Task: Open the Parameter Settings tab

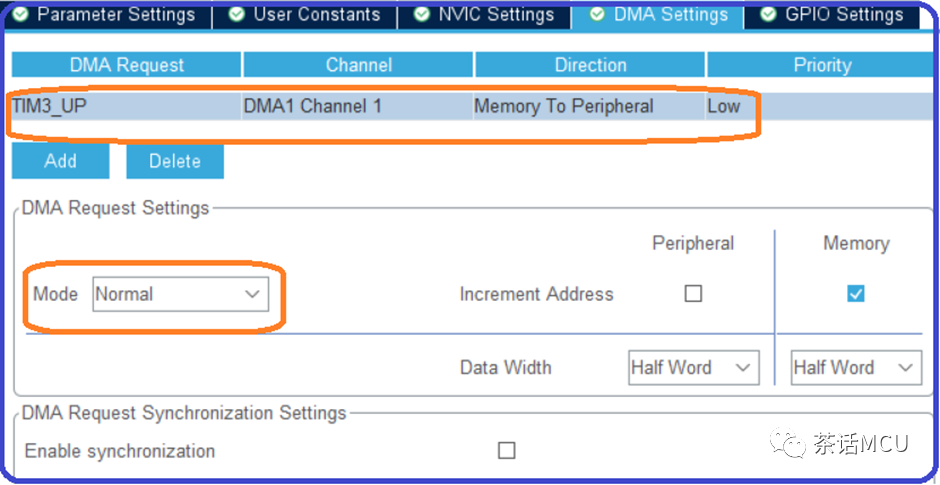Action: [x=105, y=14]
